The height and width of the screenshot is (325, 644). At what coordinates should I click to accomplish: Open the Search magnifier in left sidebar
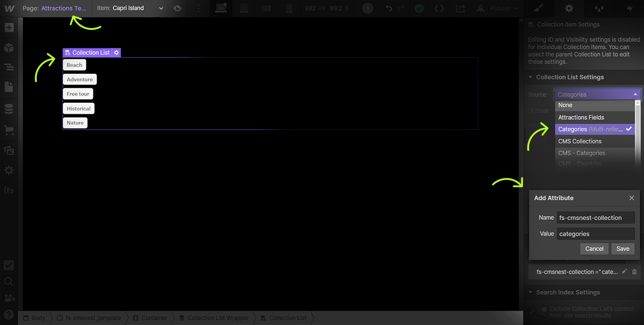click(9, 281)
